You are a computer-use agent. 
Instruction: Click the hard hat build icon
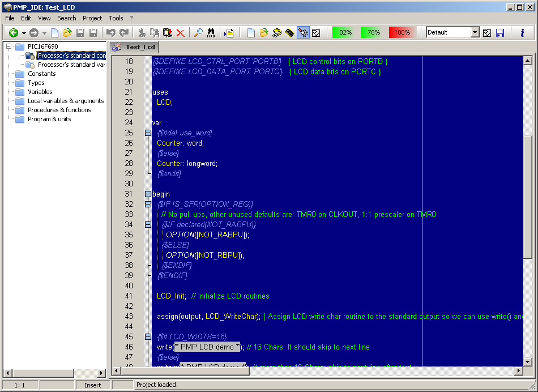click(277, 33)
